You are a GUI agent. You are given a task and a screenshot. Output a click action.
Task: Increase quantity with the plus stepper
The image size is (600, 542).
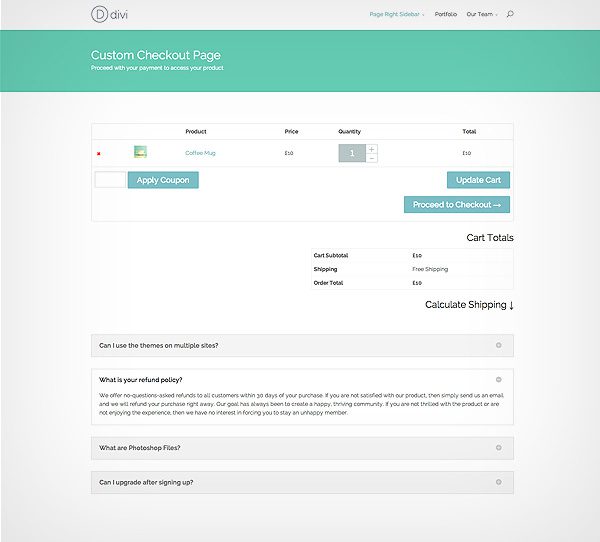[372, 149]
